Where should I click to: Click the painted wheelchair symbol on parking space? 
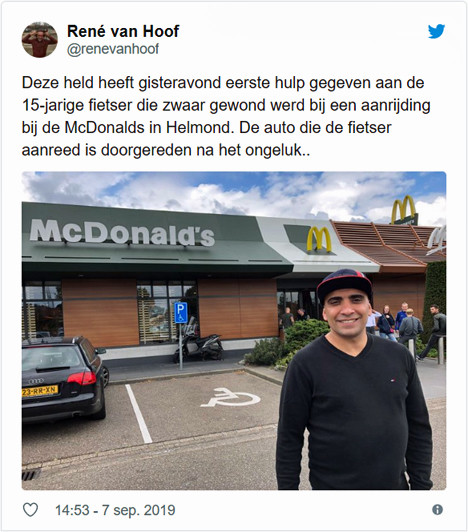(231, 397)
